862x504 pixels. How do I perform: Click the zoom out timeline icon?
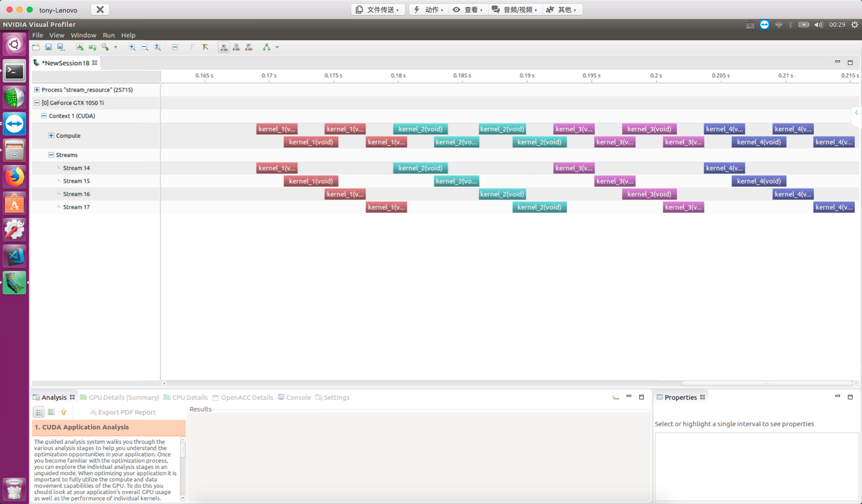[x=145, y=47]
